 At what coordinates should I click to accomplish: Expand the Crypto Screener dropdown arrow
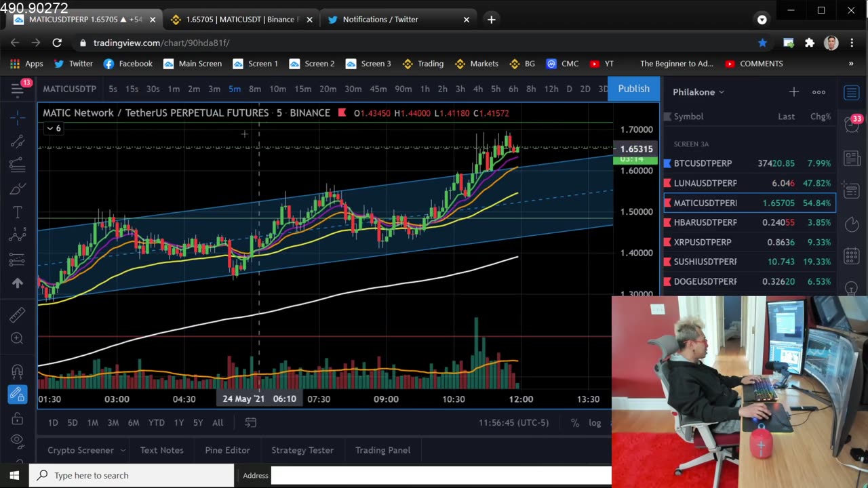click(123, 450)
